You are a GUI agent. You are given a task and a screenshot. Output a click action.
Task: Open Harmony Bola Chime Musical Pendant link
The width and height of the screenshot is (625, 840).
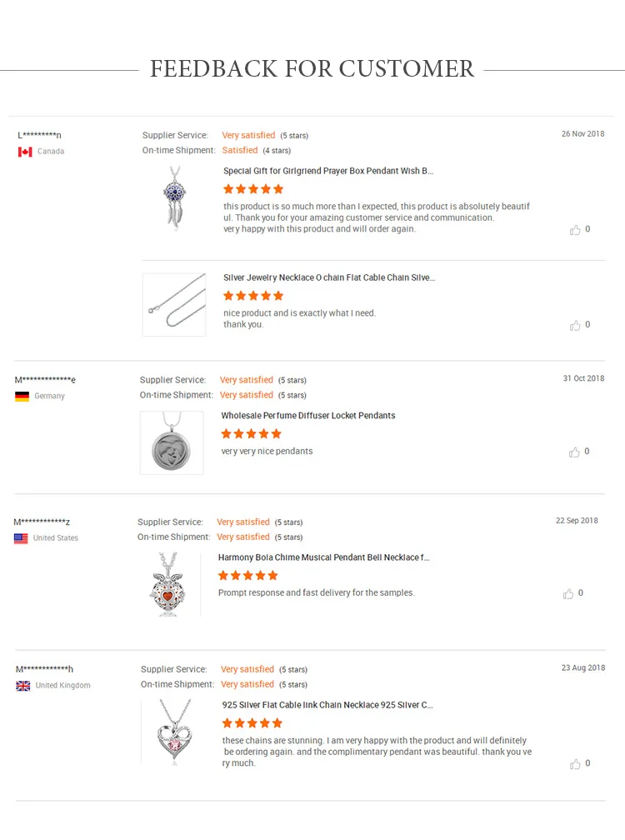324,557
